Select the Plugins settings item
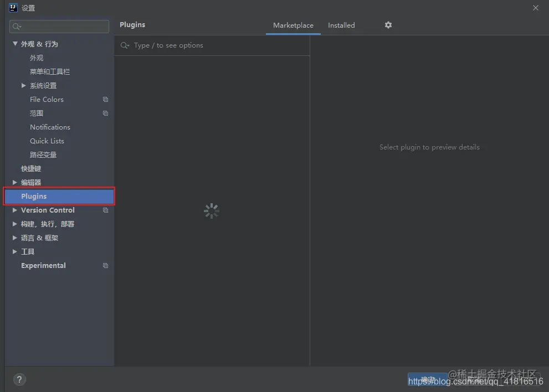 pos(59,197)
